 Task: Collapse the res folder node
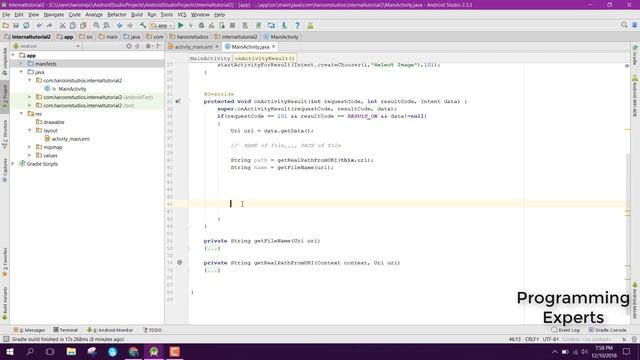[x=21, y=114]
